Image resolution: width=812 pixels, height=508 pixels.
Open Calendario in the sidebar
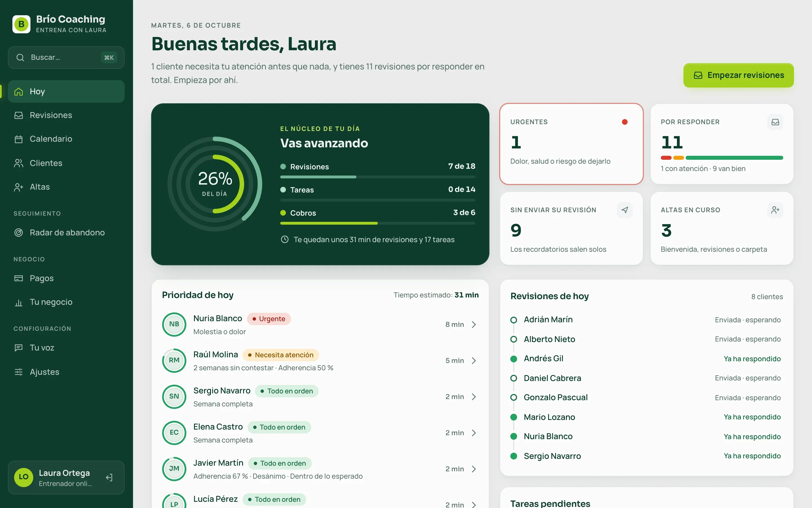pos(66,139)
